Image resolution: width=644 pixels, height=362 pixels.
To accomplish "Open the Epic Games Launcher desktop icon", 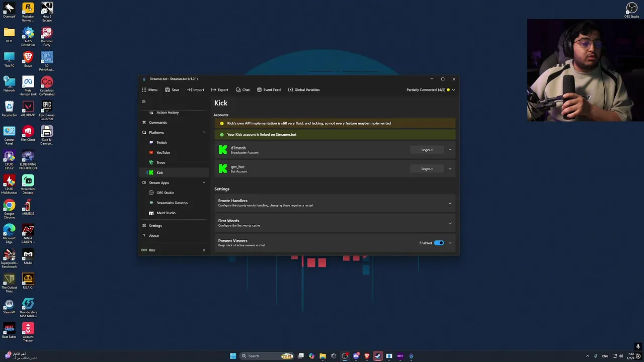I will (x=47, y=111).
